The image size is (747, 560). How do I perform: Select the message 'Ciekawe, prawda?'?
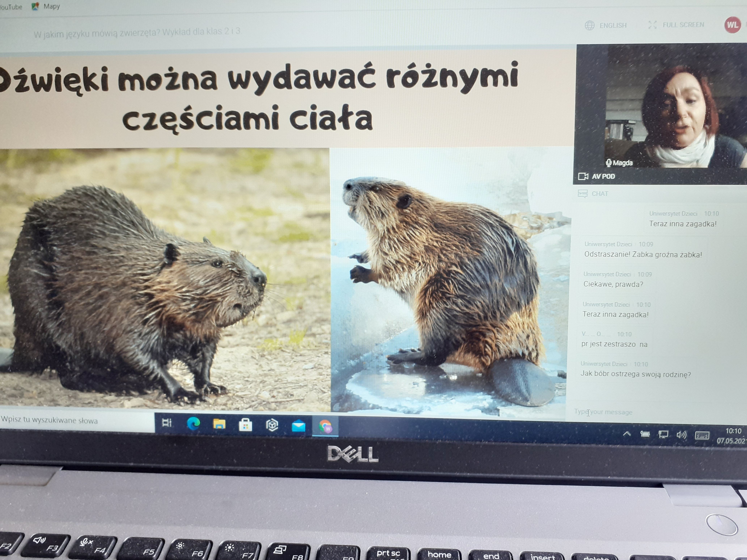[x=613, y=284]
